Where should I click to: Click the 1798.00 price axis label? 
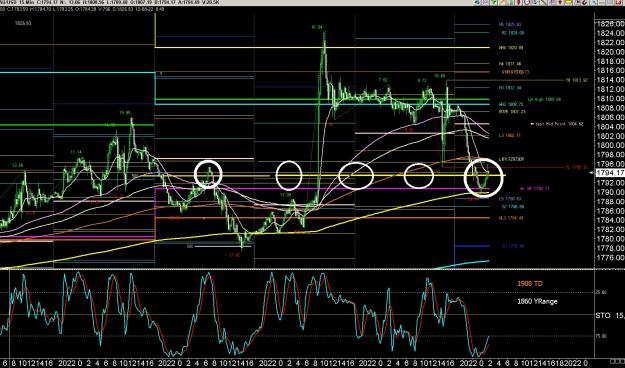click(610, 155)
